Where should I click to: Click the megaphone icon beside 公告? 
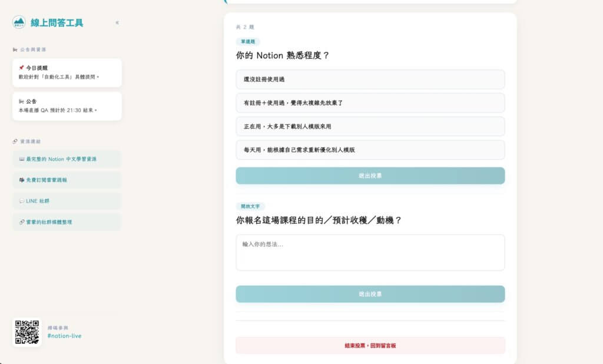pyautogui.click(x=21, y=100)
